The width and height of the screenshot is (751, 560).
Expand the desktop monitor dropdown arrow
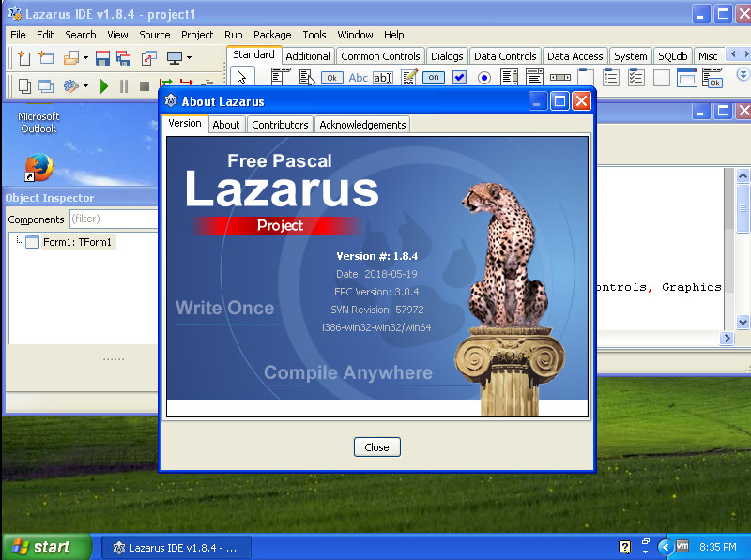tap(190, 58)
